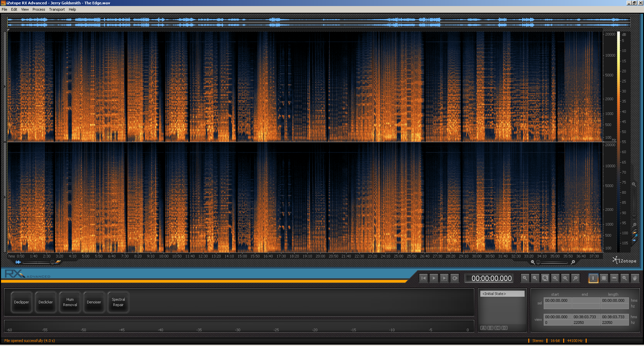Toggle compare slot B

point(490,328)
